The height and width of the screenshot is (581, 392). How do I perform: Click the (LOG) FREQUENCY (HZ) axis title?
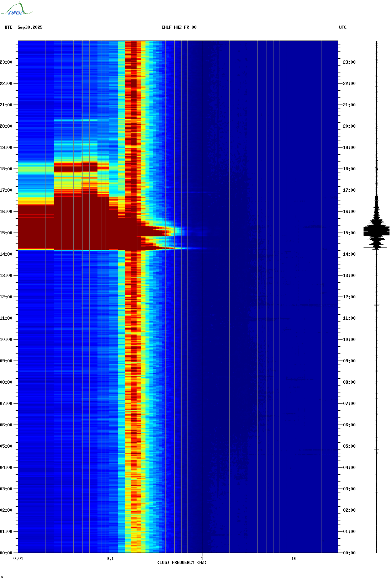182,563
